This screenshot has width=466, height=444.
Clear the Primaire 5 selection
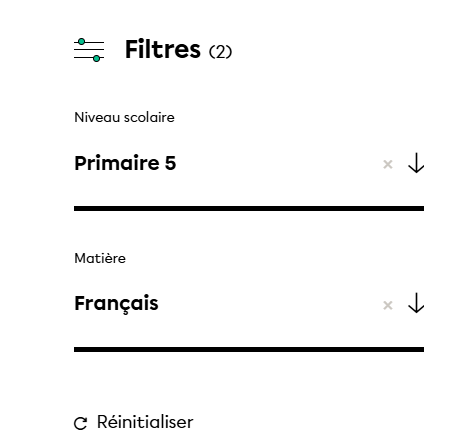(x=388, y=164)
